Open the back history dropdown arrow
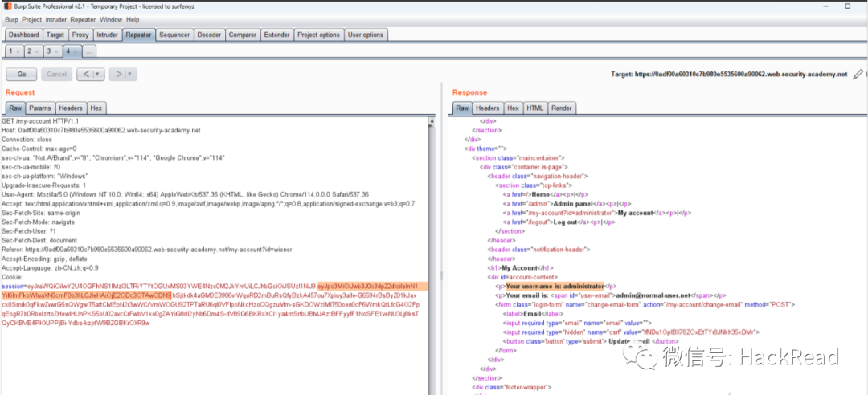The width and height of the screenshot is (868, 395). point(99,74)
